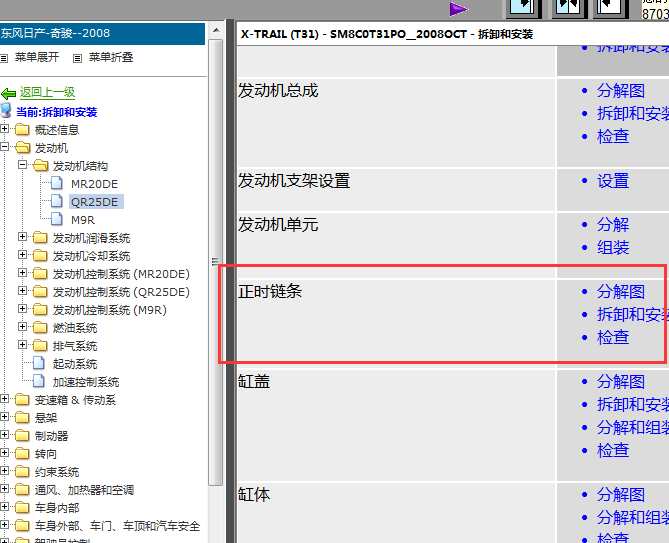This screenshot has width=669, height=543.
Task: Click the 约束系统 folder icon
Action: pyautogui.click(x=22, y=472)
